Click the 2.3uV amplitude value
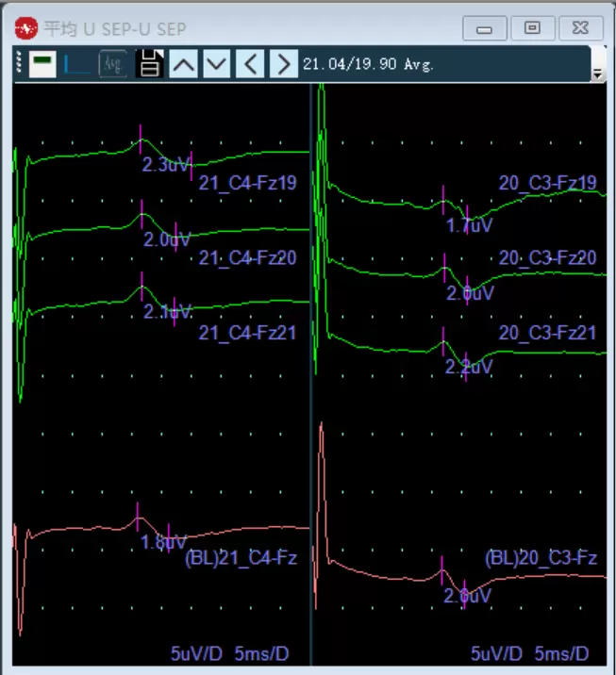 (166, 165)
